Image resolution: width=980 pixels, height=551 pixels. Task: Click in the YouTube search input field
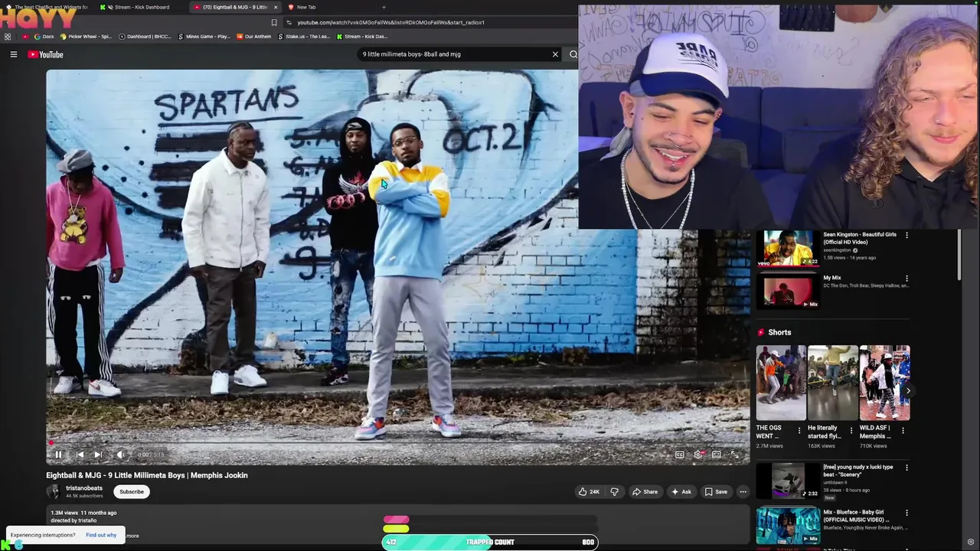455,54
